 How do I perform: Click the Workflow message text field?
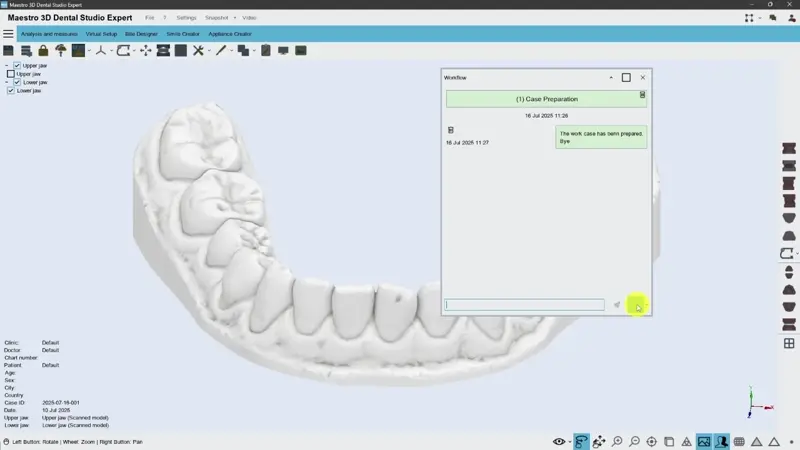pos(524,305)
